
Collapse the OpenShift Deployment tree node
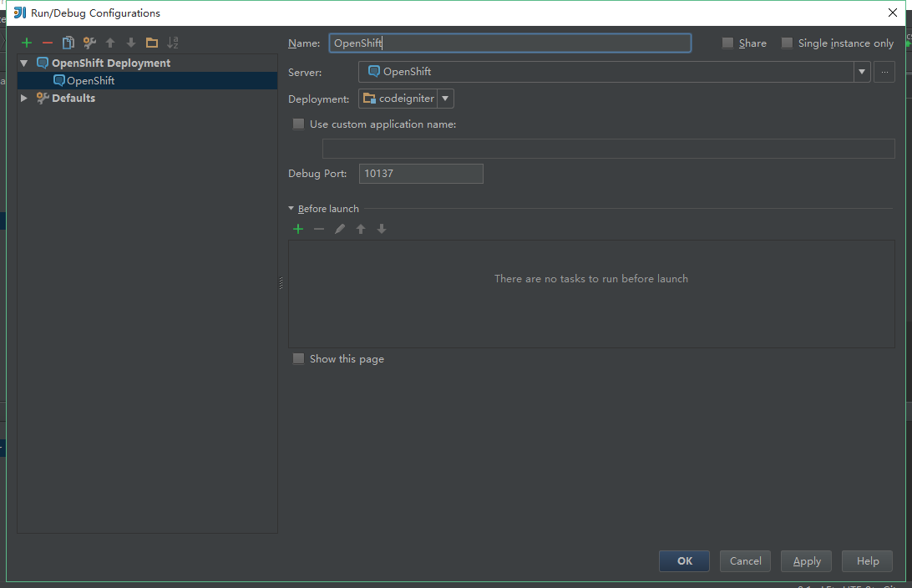24,63
